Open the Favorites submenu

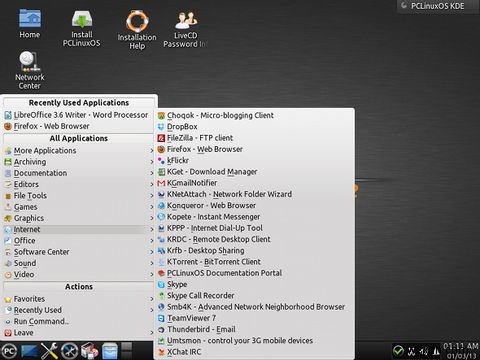click(x=79, y=299)
